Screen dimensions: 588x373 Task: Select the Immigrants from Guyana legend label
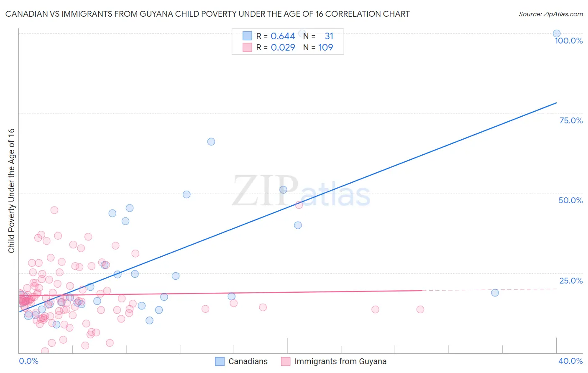(340, 361)
